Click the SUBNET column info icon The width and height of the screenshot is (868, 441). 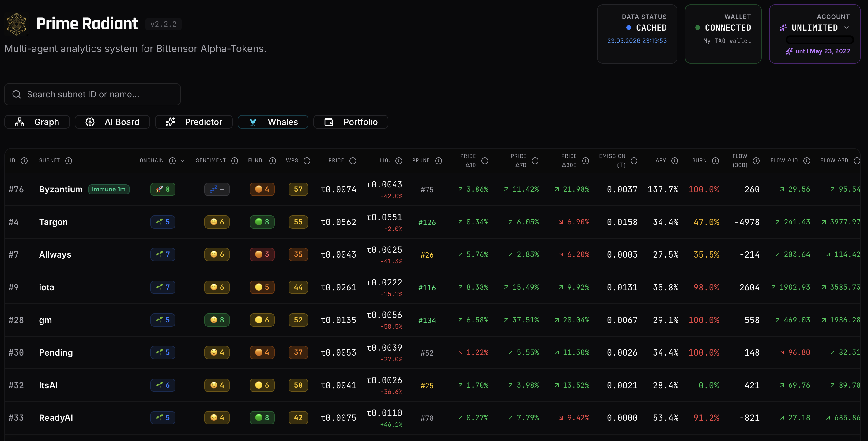pyautogui.click(x=68, y=161)
